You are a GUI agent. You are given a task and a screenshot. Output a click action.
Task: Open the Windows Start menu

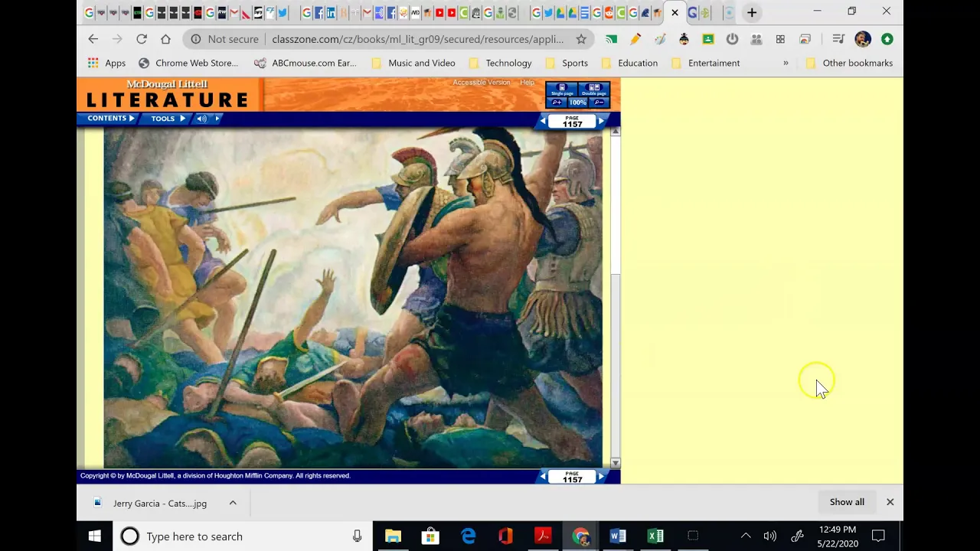point(95,536)
